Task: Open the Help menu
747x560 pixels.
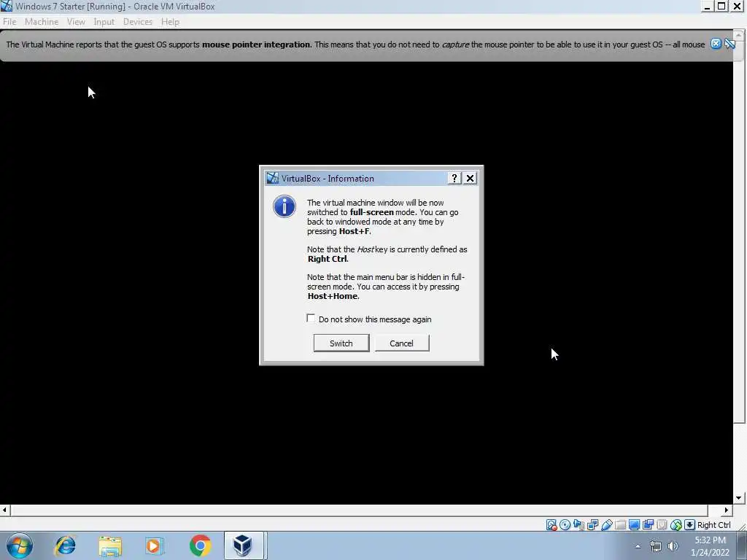Action: coord(170,22)
